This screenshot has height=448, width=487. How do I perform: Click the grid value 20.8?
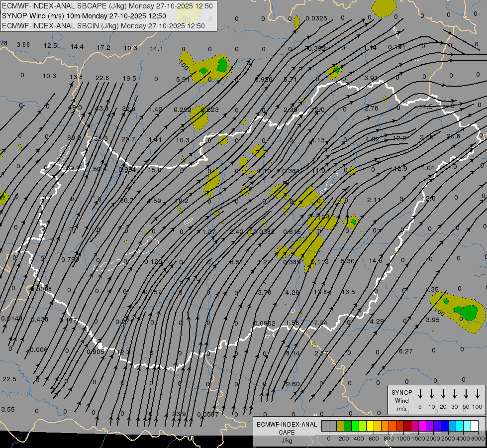pyautogui.click(x=454, y=136)
